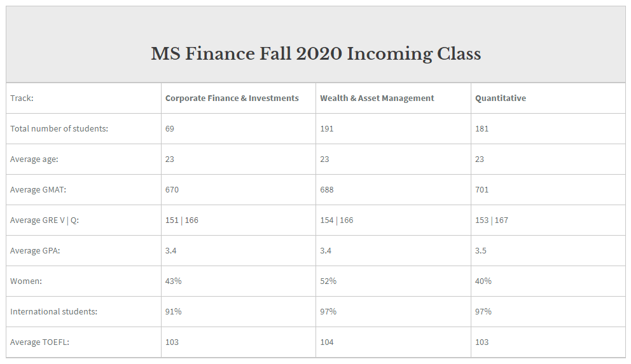Select the International students 91% cell
Image resolution: width=631 pixels, height=364 pixels.
[x=173, y=312]
